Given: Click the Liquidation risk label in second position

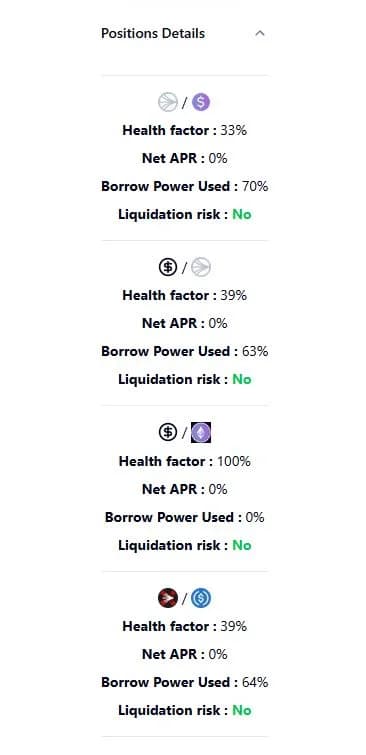Looking at the screenshot, I should (x=173, y=379).
